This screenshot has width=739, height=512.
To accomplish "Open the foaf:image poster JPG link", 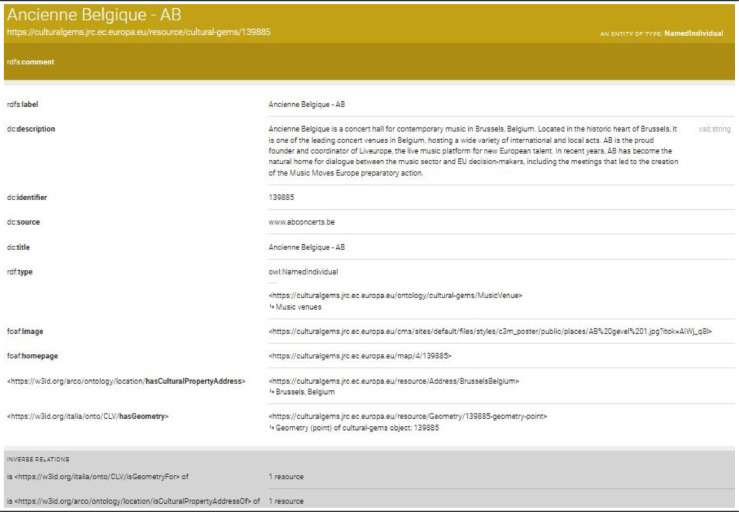I will 491,329.
